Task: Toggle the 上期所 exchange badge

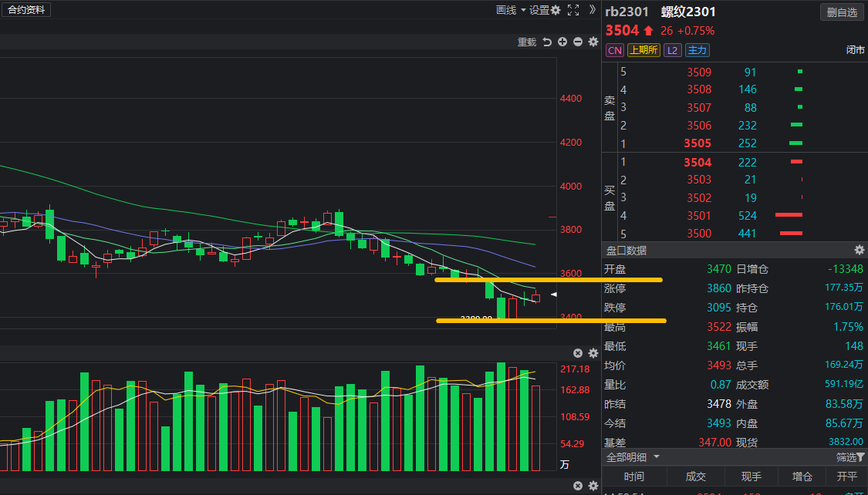Action: click(643, 50)
